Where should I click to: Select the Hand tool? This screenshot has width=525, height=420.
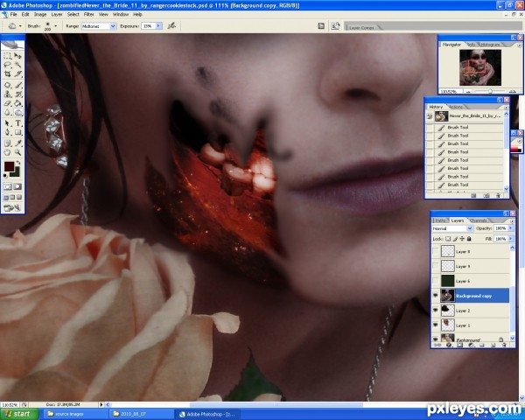point(7,152)
